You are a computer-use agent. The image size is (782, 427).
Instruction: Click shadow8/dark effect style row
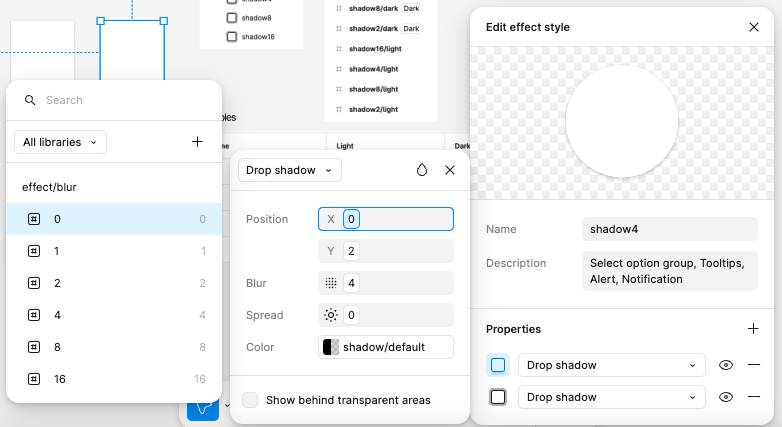pyautogui.click(x=379, y=8)
